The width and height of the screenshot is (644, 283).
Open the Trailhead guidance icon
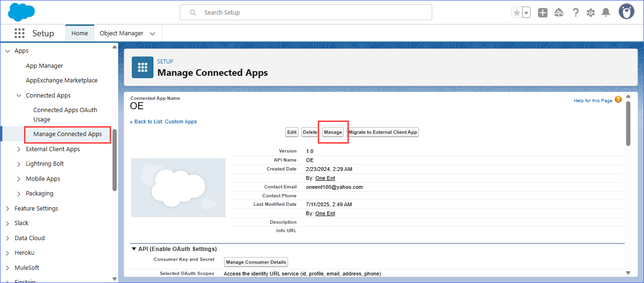click(559, 13)
